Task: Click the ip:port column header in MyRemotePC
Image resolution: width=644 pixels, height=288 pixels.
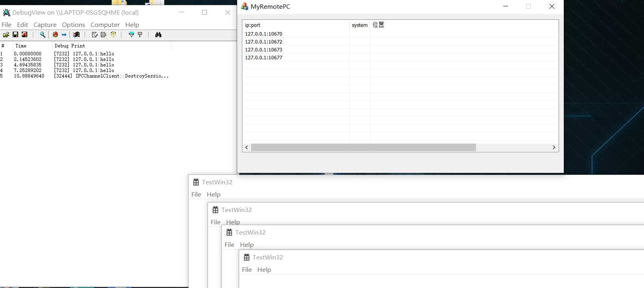Action: (x=296, y=25)
